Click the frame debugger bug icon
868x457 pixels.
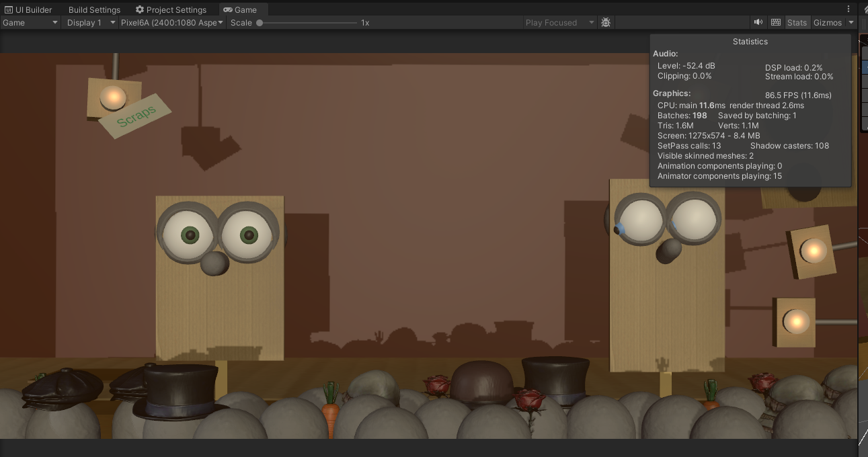point(606,22)
